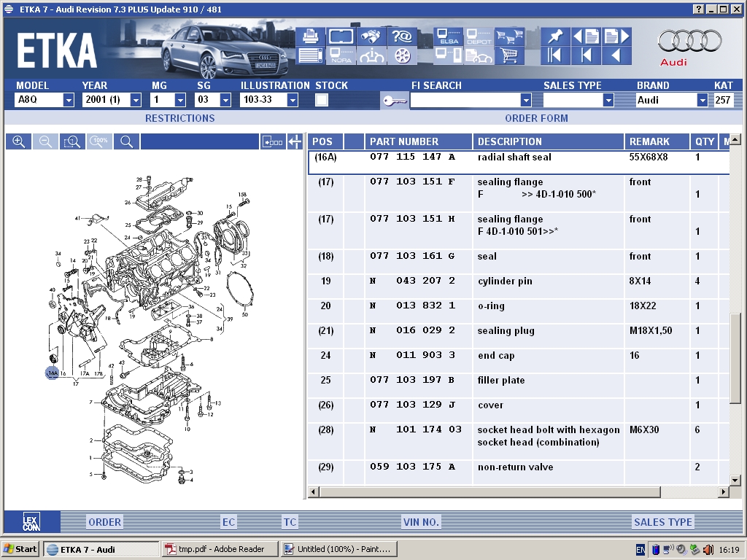Click the single shopping cart icon

pyautogui.click(x=509, y=55)
